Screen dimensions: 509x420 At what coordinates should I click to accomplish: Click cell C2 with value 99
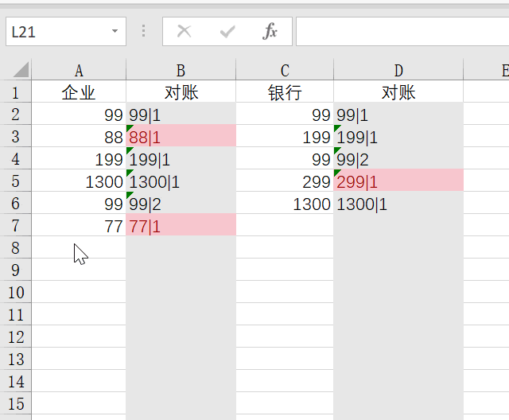point(285,114)
